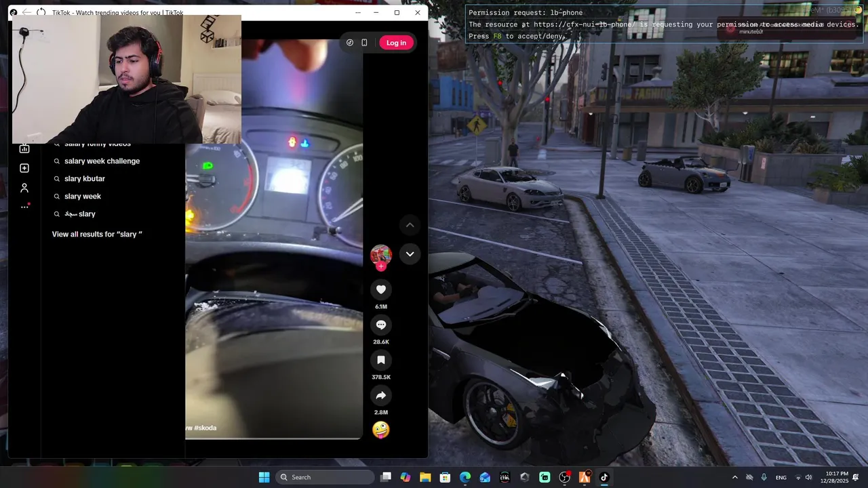868x488 pixels.
Task: Click the Log in button
Action: tap(396, 43)
